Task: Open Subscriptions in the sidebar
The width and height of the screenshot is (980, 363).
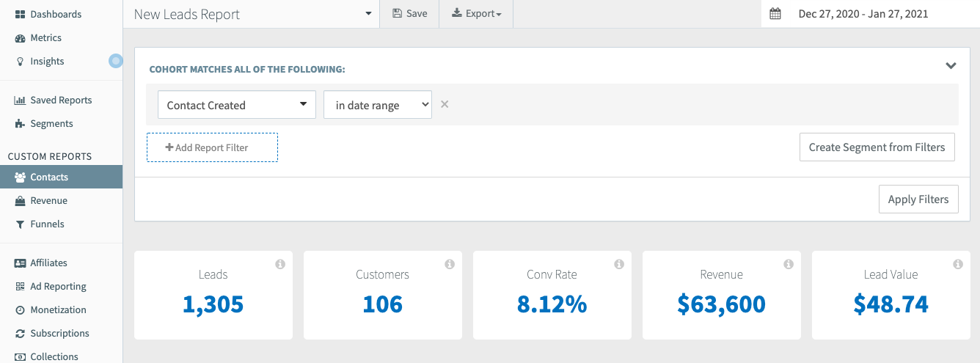Action: [x=61, y=334]
